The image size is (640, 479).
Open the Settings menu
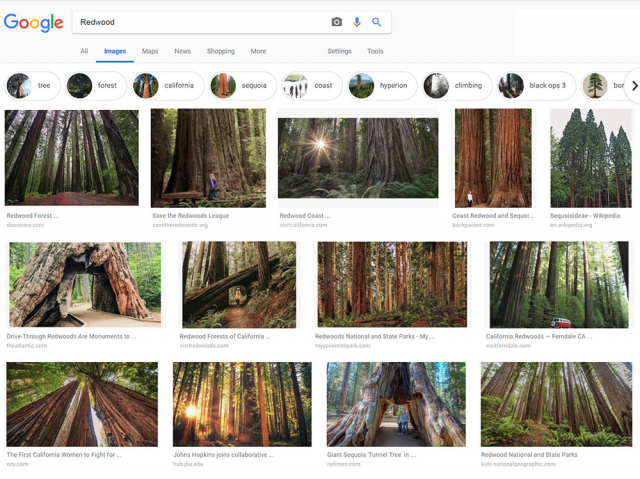(339, 51)
